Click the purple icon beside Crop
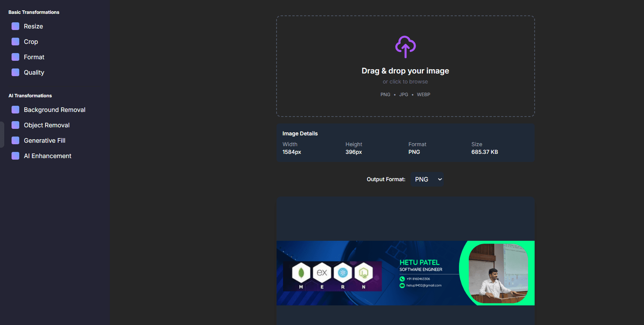This screenshot has width=644, height=325. 15,42
